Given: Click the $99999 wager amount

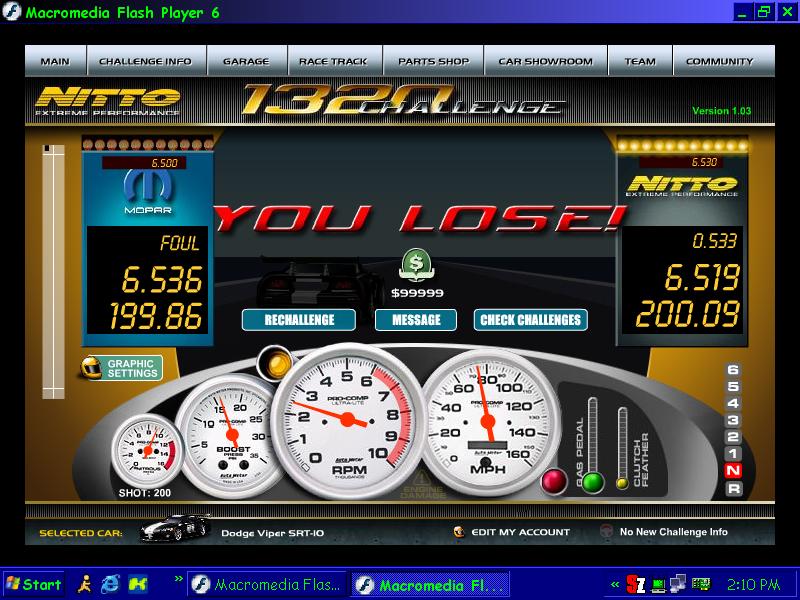Looking at the screenshot, I should [417, 293].
